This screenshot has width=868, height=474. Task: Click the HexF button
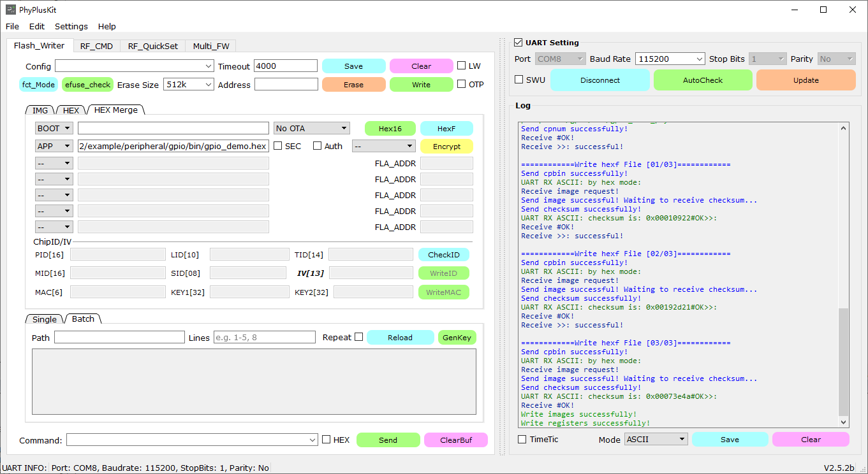(446, 128)
